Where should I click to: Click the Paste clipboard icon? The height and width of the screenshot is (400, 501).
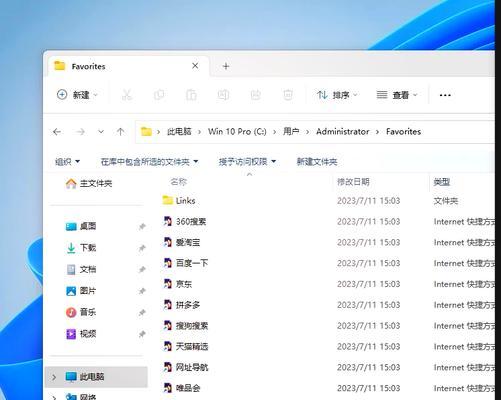(191, 95)
